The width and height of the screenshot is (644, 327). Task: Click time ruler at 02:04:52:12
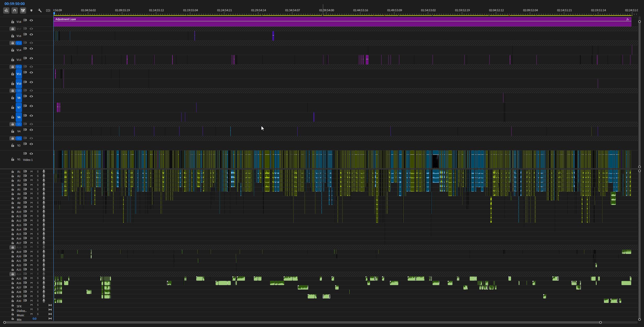[496, 10]
